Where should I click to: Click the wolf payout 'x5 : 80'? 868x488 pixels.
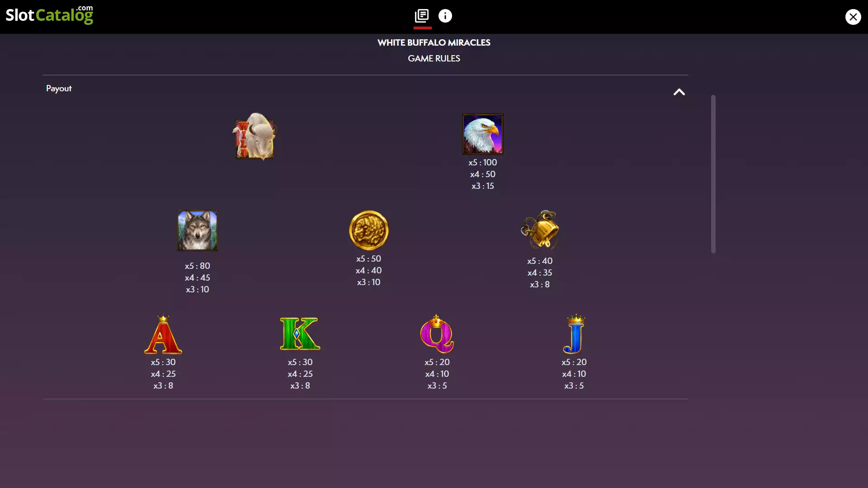[x=198, y=266]
